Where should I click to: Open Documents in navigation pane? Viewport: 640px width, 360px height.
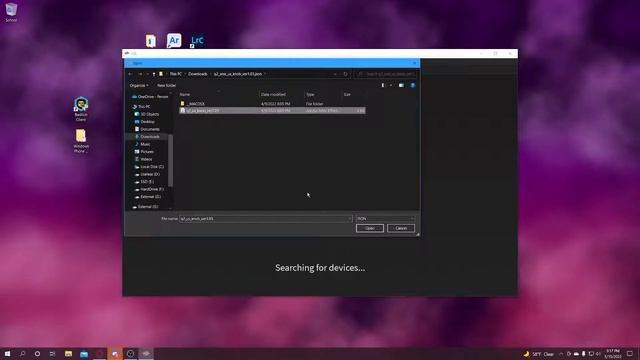[x=147, y=129]
